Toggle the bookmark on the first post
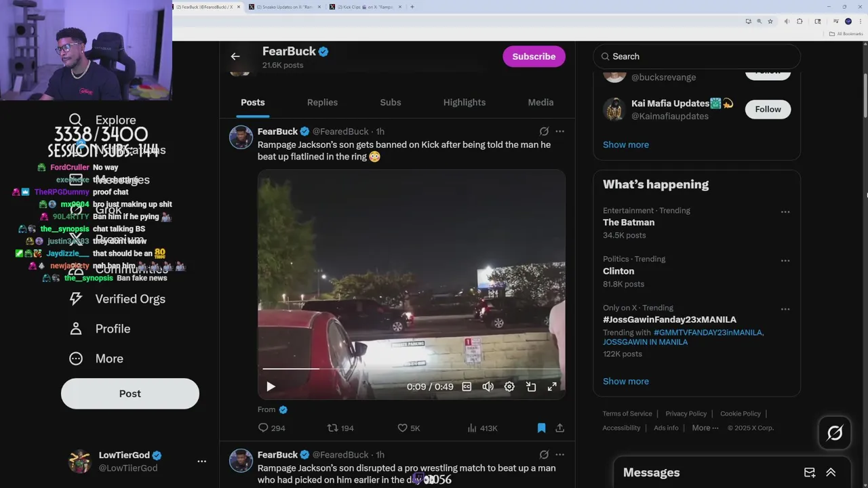The height and width of the screenshot is (488, 868). tap(541, 428)
